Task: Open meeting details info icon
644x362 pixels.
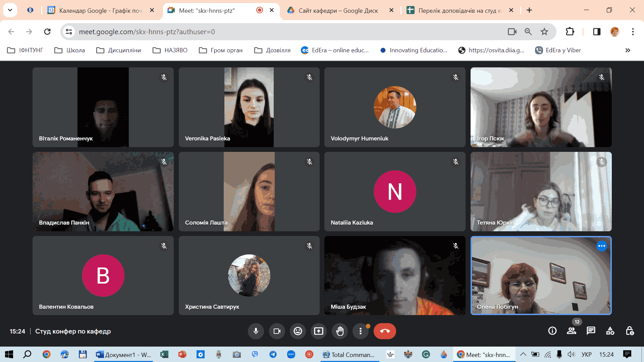Action: [x=552, y=331]
